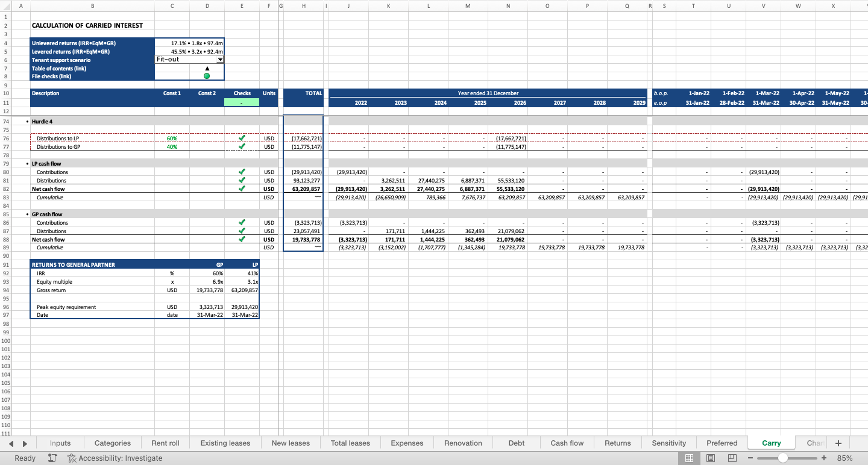Select the 2026 GP distributions 21,079,062 cell

point(508,231)
